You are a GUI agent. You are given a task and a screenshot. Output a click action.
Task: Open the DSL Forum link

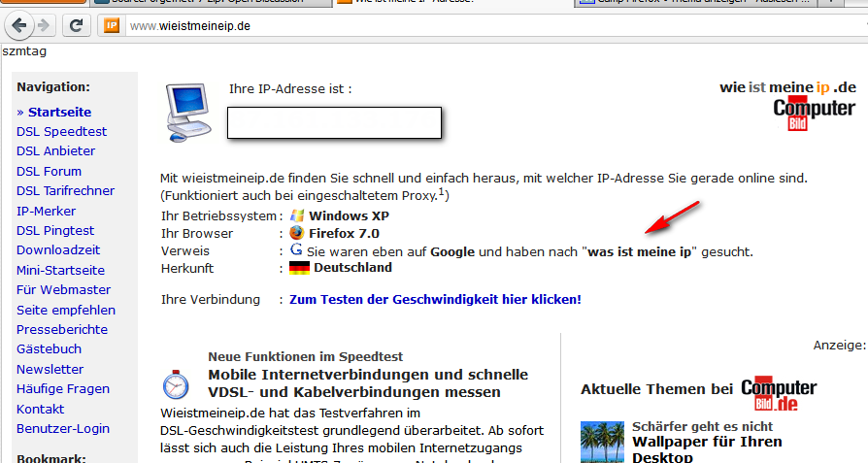49,172
